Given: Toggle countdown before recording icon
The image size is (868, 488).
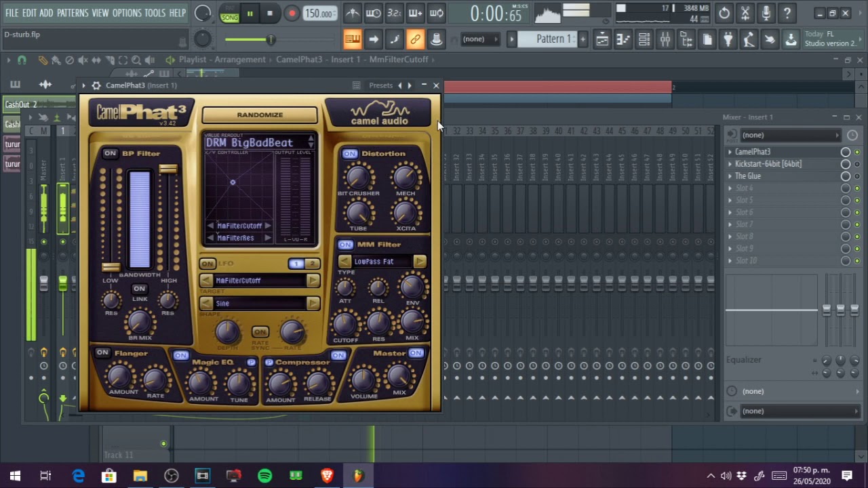Looking at the screenshot, I should (394, 13).
